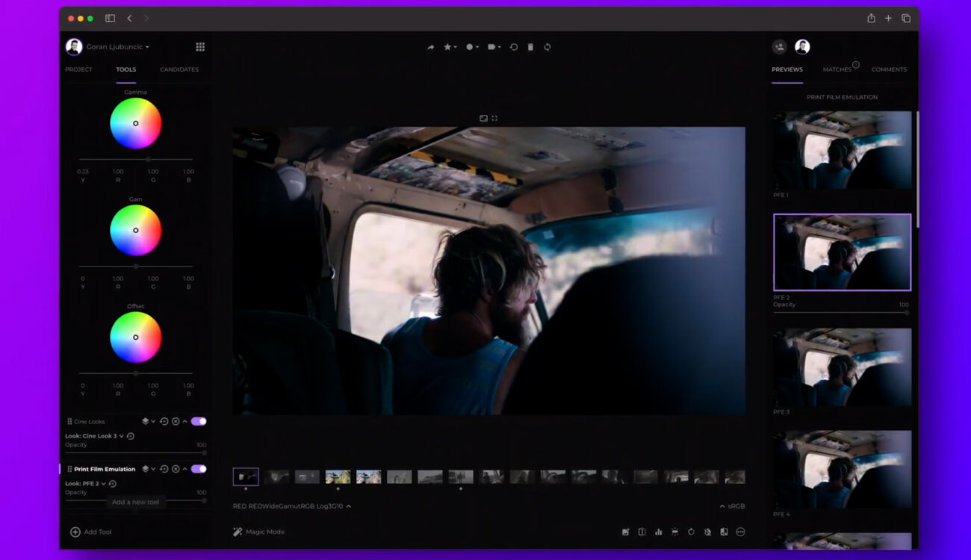This screenshot has height=560, width=971.
Task: Click the split compare view icon
Action: 642,532
